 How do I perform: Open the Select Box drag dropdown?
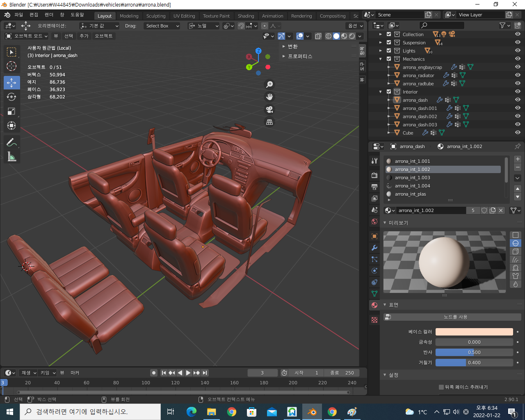pyautogui.click(x=162, y=26)
